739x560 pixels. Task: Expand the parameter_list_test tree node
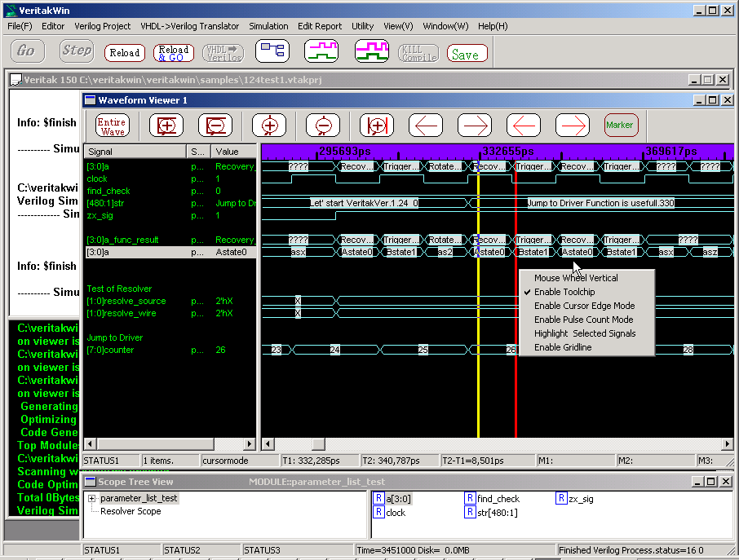click(92, 498)
